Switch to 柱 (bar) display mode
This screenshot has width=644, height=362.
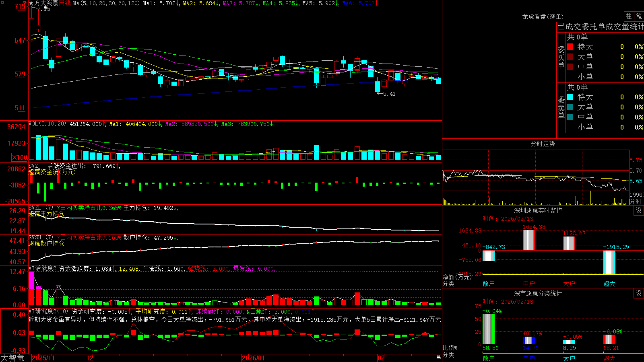click(x=629, y=16)
